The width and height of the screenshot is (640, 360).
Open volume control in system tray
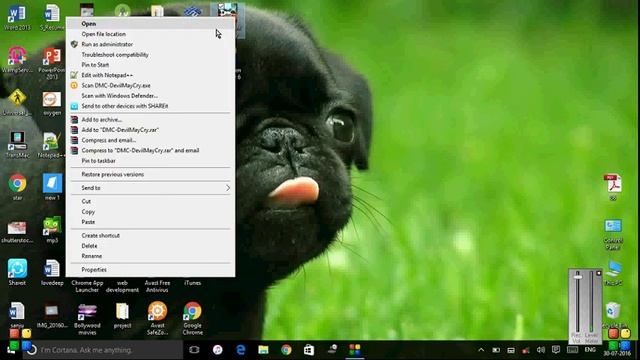pos(541,350)
